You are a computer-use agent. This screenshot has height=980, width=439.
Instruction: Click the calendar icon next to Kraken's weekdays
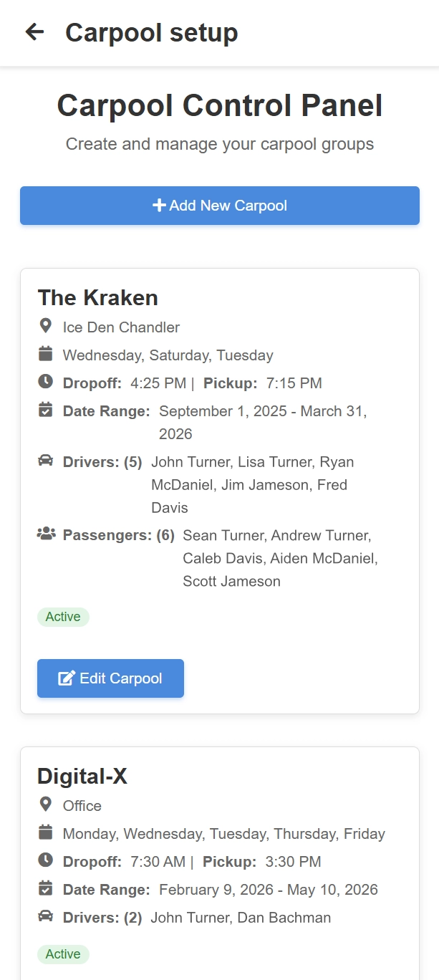pos(45,354)
